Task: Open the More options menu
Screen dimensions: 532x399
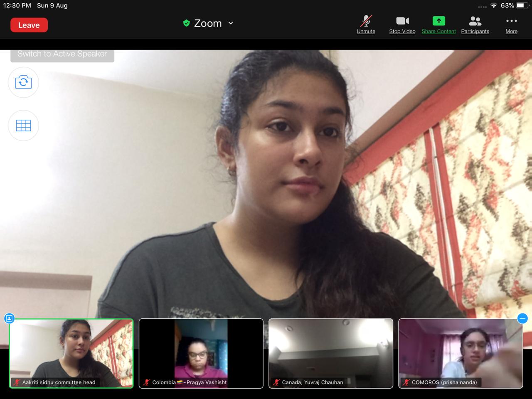Action: click(x=511, y=25)
